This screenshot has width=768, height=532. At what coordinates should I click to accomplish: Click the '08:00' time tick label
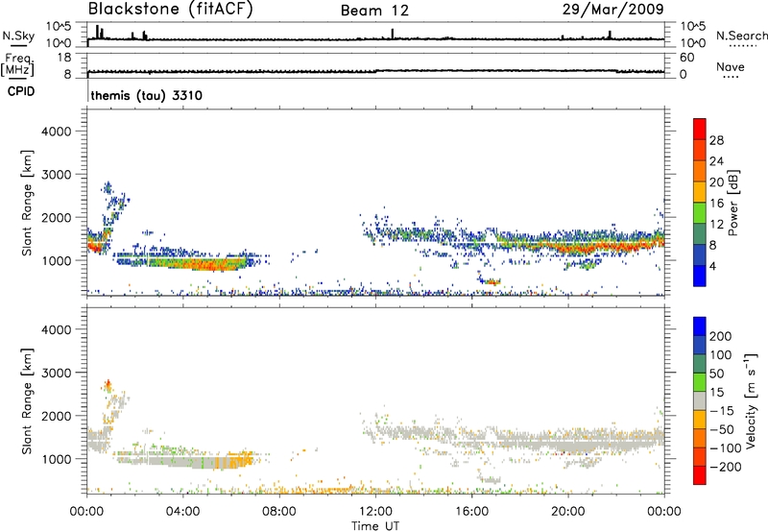(x=279, y=512)
